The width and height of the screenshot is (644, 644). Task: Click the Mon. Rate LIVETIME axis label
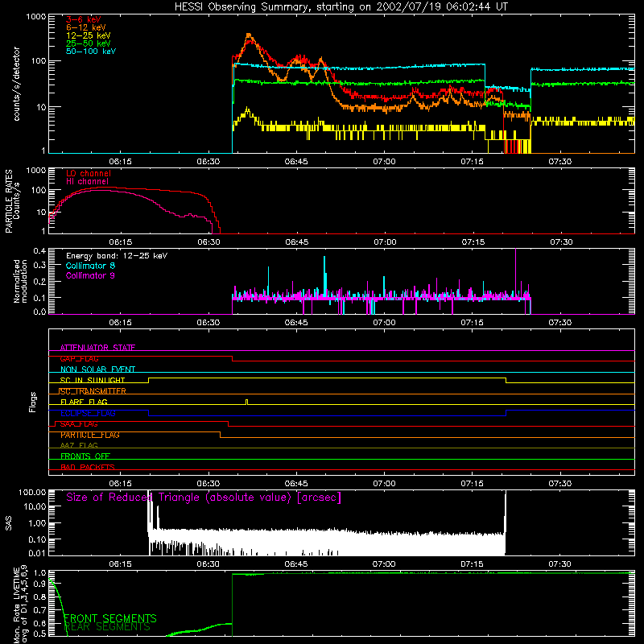[x=20, y=605]
